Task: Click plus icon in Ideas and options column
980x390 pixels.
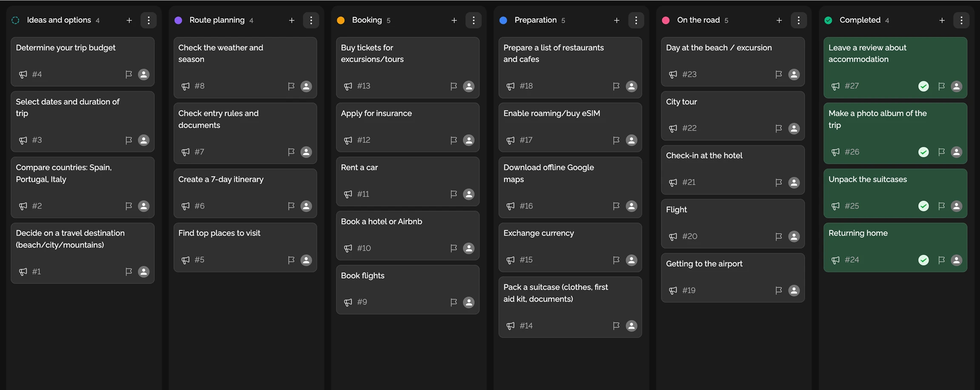Action: point(129,20)
